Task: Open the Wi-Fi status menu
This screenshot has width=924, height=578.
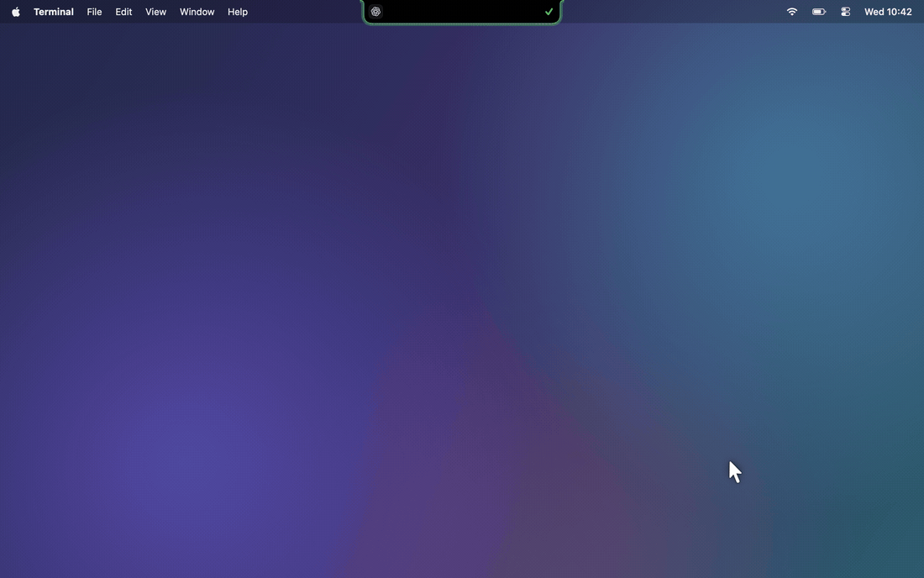Action: (x=792, y=12)
